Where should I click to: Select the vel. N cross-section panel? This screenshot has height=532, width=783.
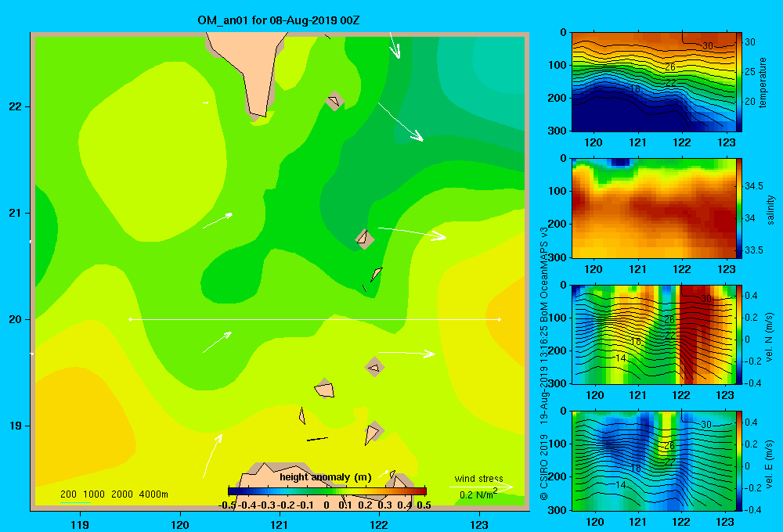pos(653,334)
